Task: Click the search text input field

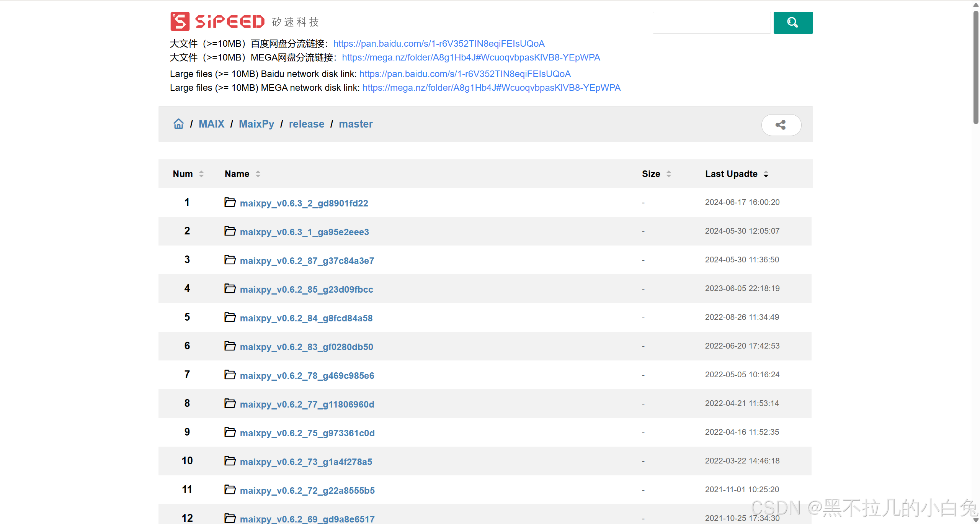Action: point(711,23)
